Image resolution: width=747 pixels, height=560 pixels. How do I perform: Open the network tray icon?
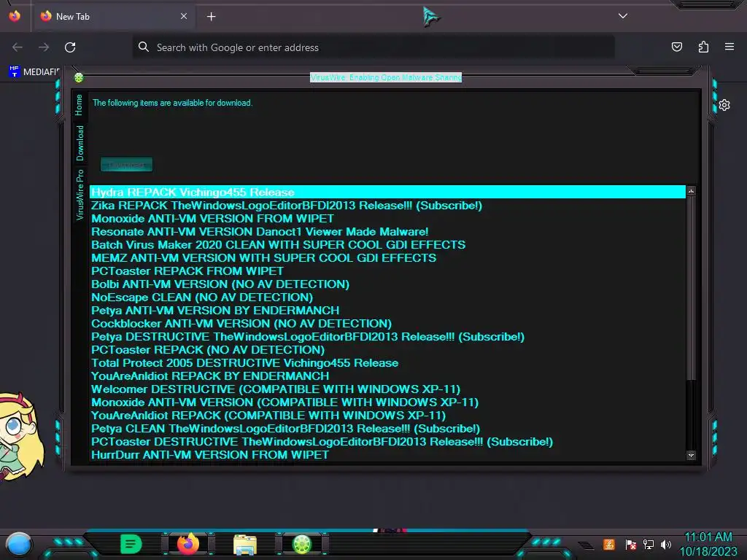click(649, 544)
